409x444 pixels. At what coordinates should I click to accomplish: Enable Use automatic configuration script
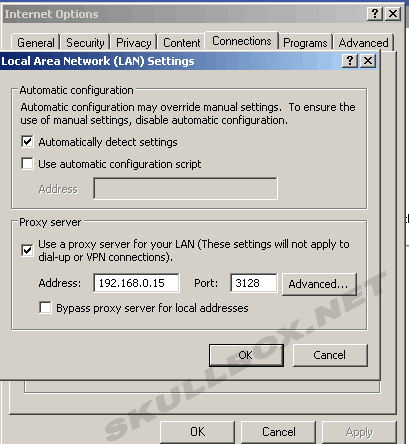click(x=27, y=164)
